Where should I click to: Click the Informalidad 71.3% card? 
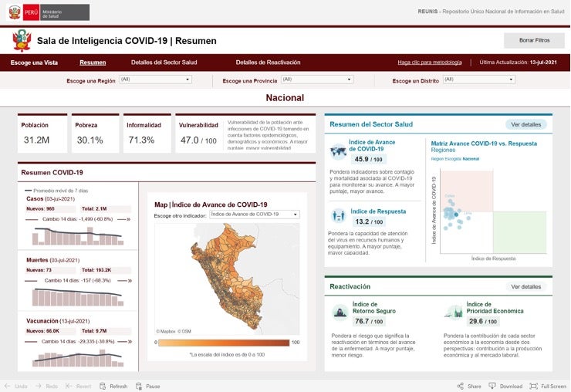click(x=147, y=133)
